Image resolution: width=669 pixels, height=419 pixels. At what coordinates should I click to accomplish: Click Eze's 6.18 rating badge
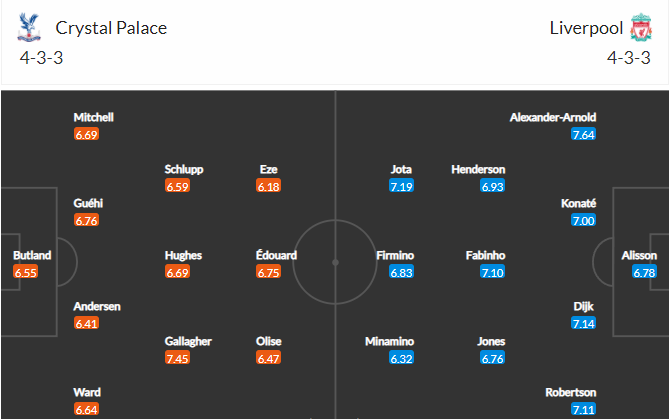point(269,186)
